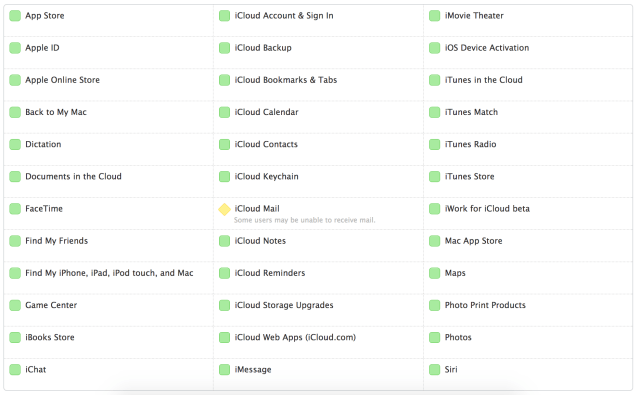
Task: Click the Dictation status square
Action: pyautogui.click(x=15, y=144)
